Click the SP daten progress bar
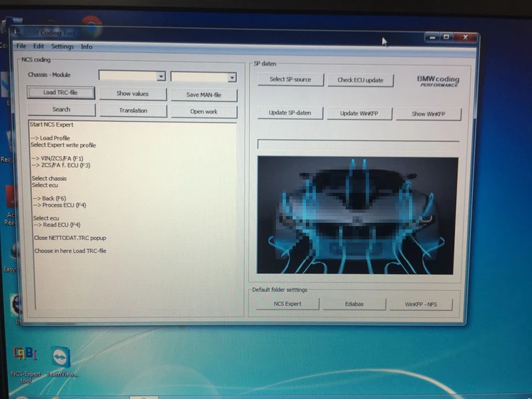Screen dimensions: 532x399 [x=358, y=144]
